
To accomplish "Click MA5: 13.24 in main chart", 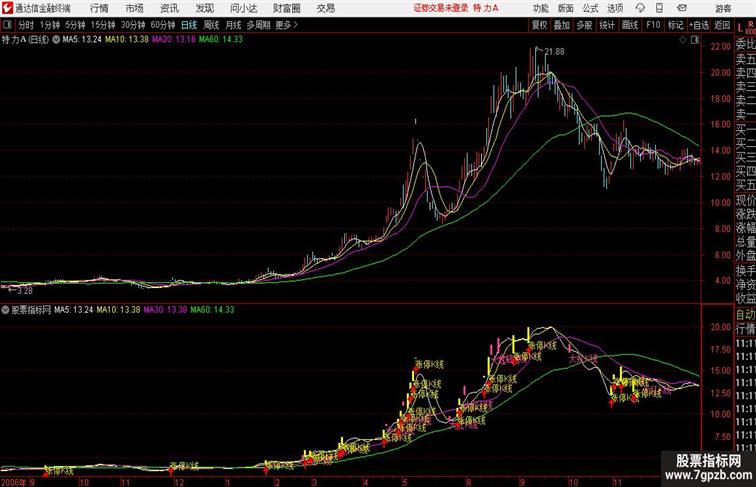I will [82, 40].
